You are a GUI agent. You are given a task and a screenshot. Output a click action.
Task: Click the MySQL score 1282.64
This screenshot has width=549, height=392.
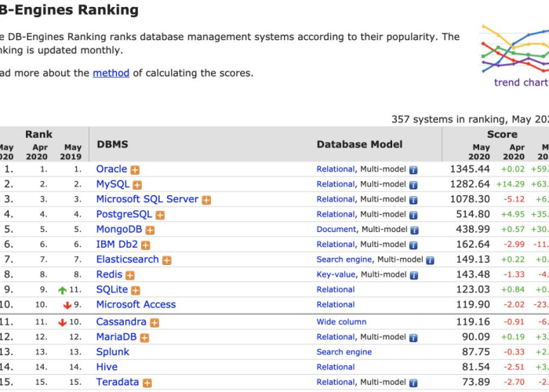[x=470, y=184]
